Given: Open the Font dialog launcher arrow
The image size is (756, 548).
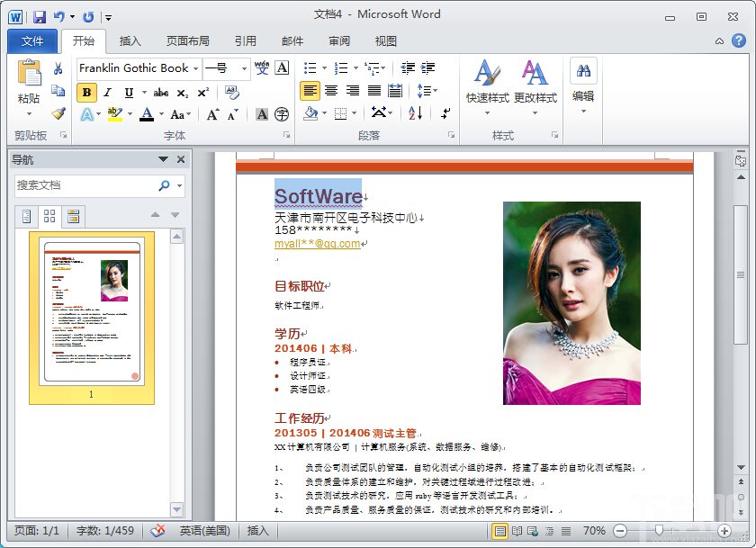Looking at the screenshot, I should coord(286,133).
